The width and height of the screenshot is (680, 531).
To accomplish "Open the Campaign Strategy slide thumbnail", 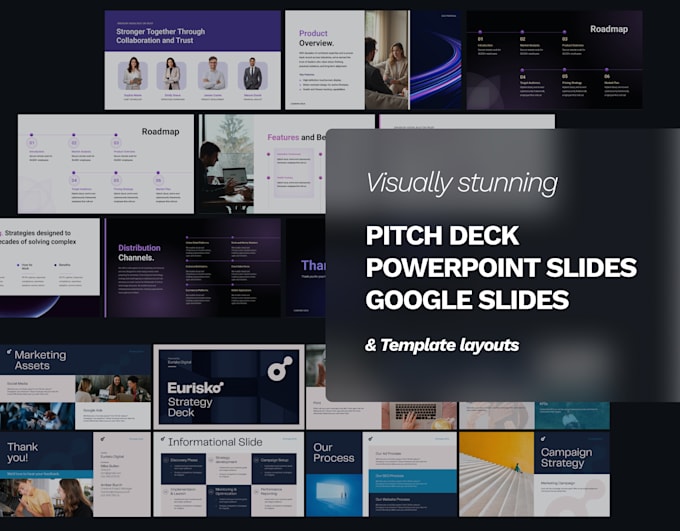I will pos(534,474).
